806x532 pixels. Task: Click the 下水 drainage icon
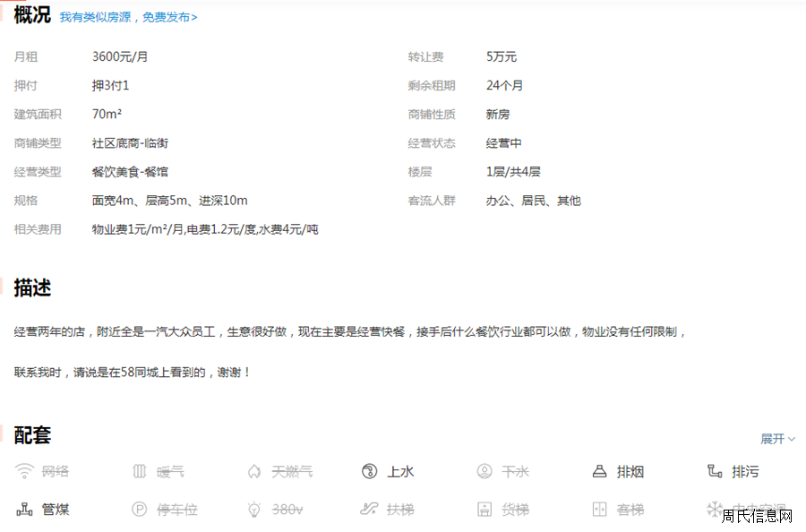tap(484, 471)
